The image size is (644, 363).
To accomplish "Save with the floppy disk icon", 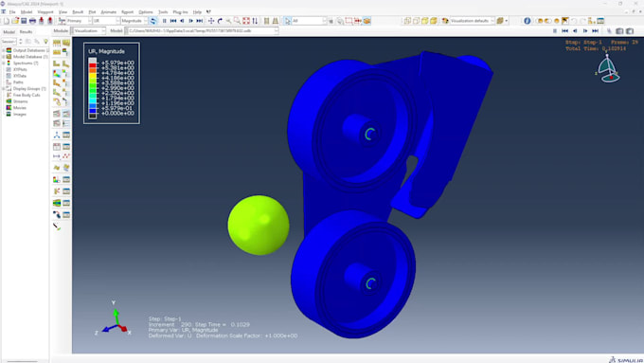I will tap(24, 21).
